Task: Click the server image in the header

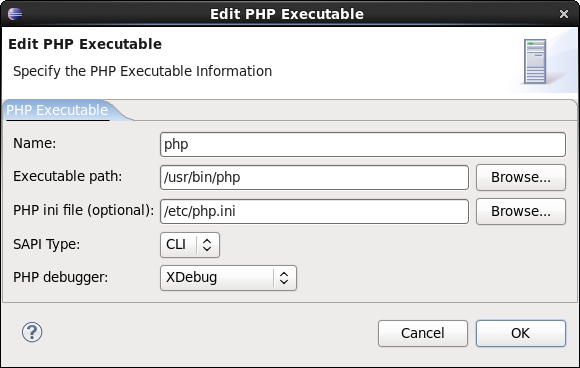Action: pos(535,61)
